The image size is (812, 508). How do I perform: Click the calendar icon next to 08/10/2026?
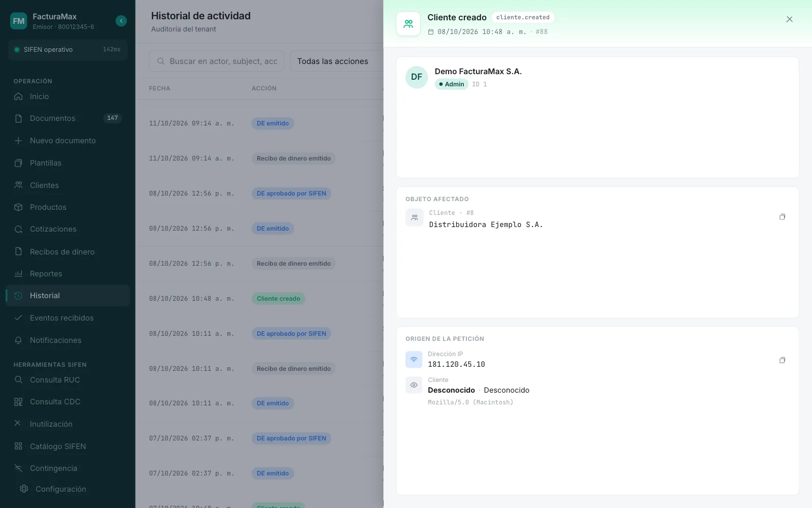[x=431, y=32]
